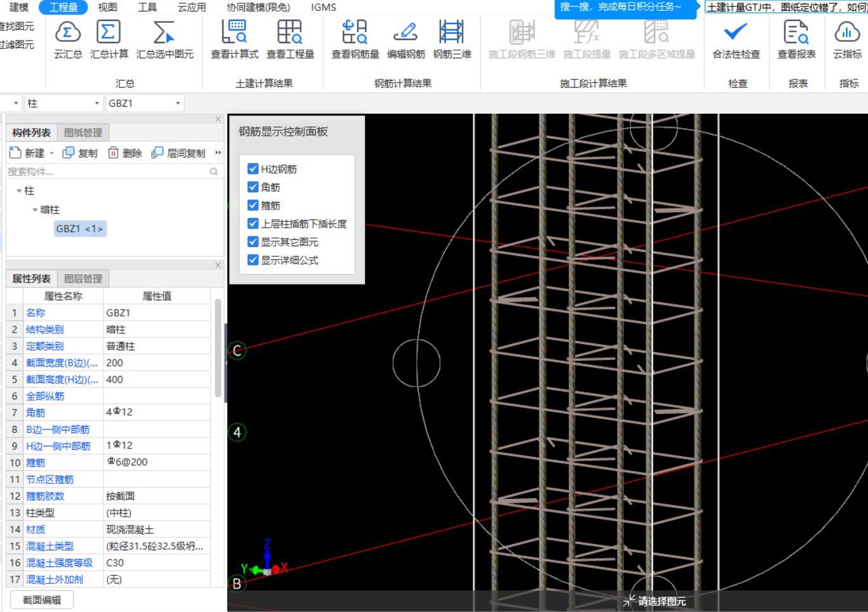Viewport: 868px width, 612px height.
Task: Open 查看工程量 quantity viewer
Action: pyautogui.click(x=290, y=39)
